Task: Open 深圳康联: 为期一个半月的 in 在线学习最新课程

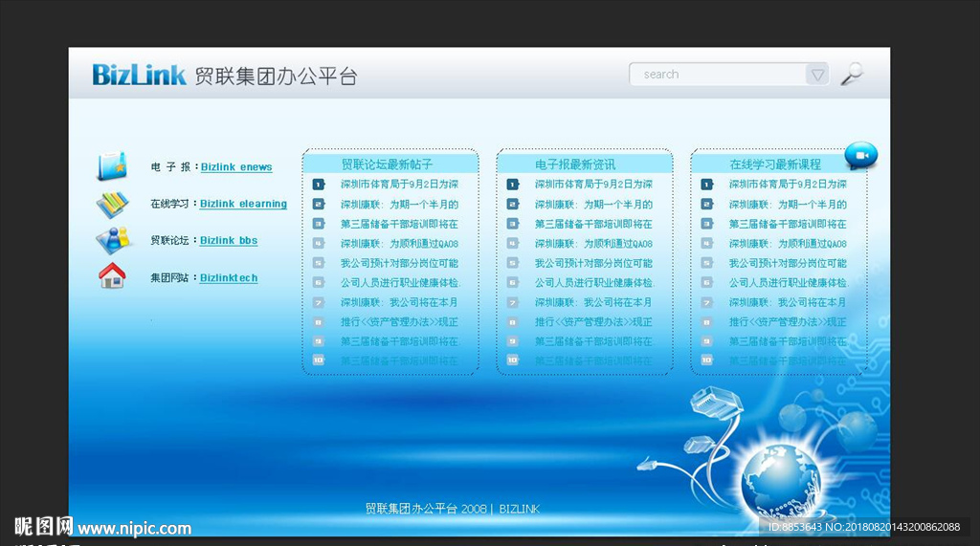Action: [789, 205]
